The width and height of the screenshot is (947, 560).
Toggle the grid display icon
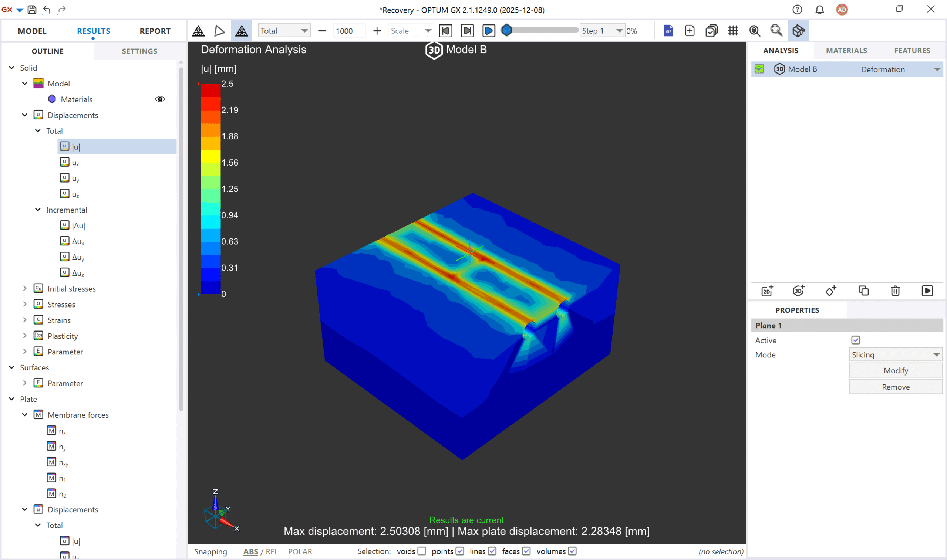click(x=733, y=31)
